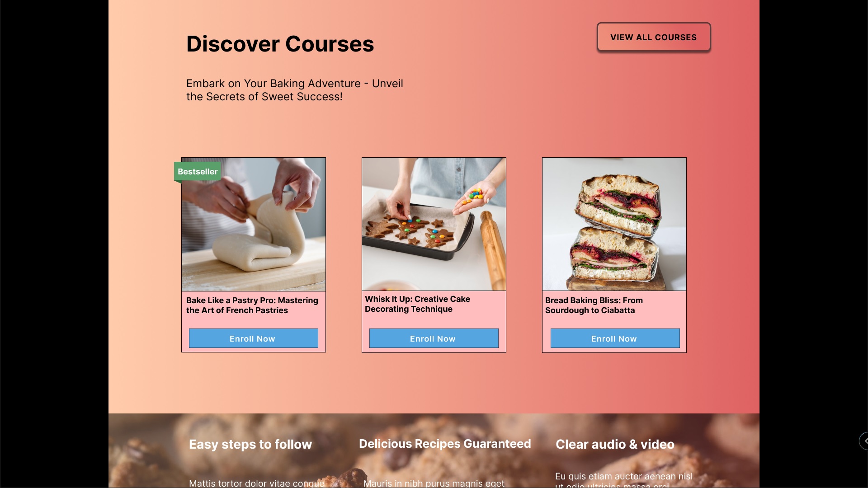Viewport: 868px width, 488px height.
Task: Click the VIEW ALL COURSES button
Action: coord(654,37)
